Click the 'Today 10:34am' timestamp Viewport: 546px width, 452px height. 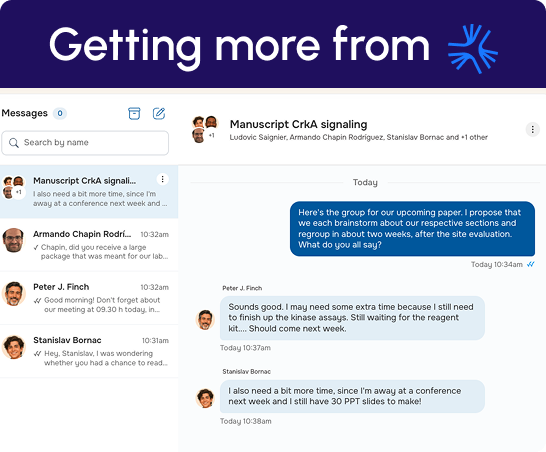(x=497, y=264)
